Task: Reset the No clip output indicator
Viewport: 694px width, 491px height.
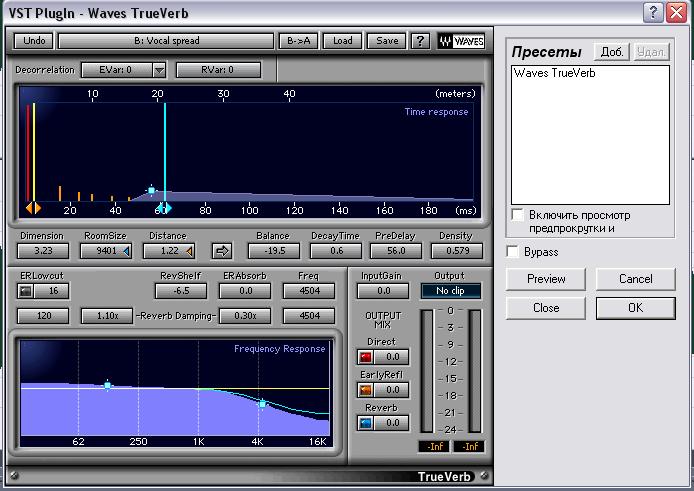Action: (450, 291)
